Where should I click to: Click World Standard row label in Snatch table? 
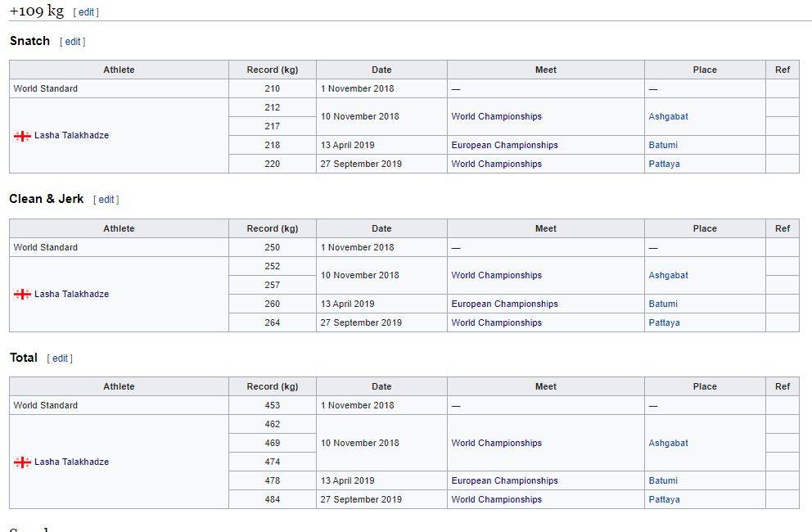pos(46,88)
